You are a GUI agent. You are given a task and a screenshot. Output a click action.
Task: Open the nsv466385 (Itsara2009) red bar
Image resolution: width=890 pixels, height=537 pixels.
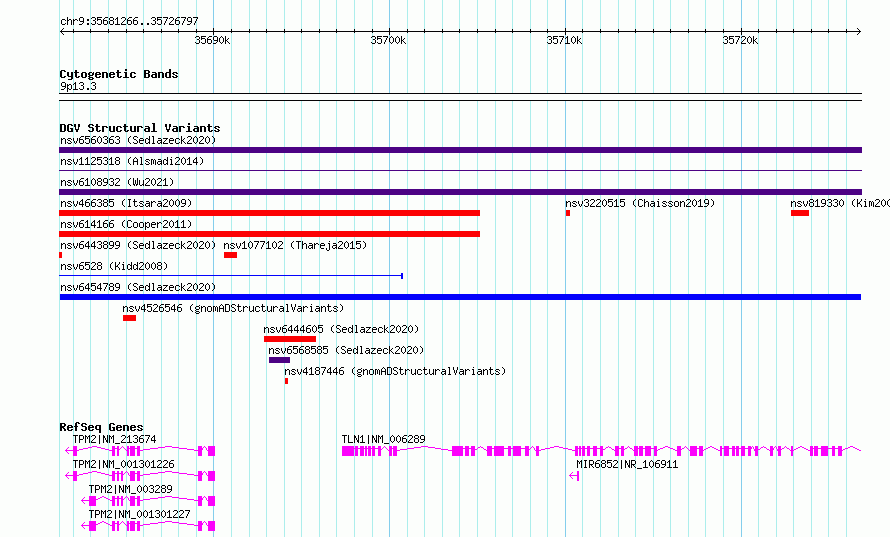click(270, 213)
